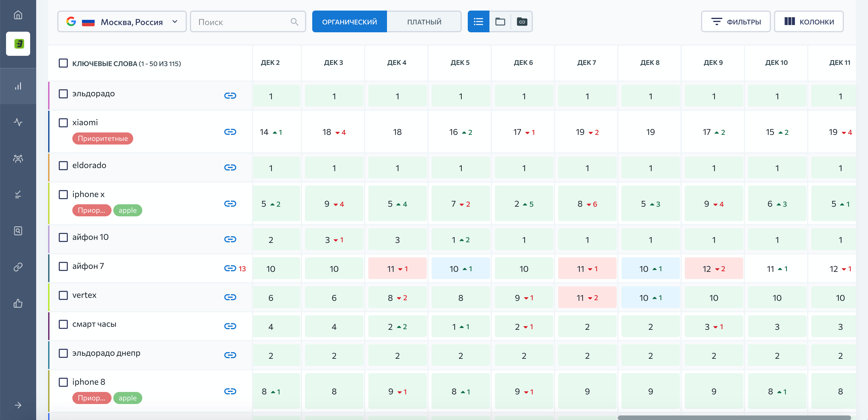Screen dimensions: 868x420
Task: Check the vertex keyword checkbox
Action: click(x=63, y=295)
